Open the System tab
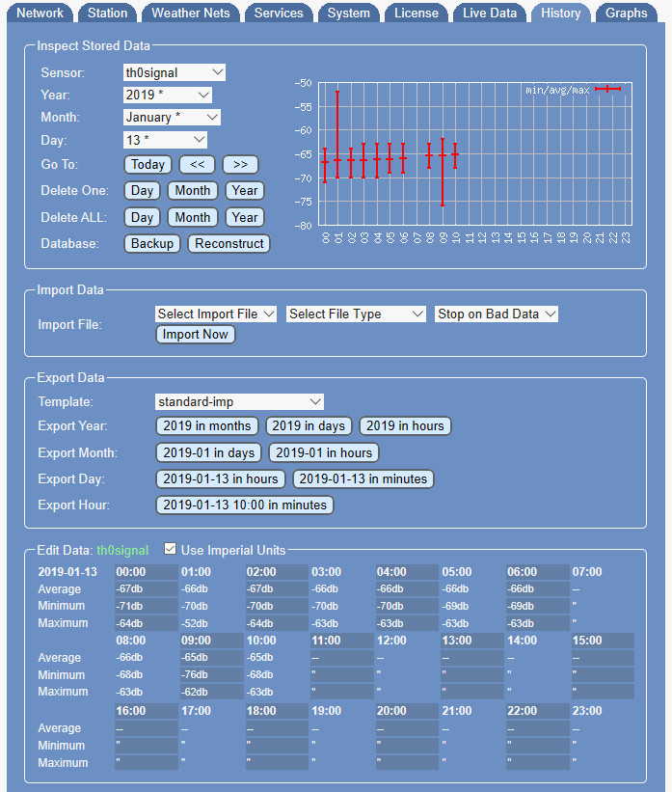Viewport: 672px width, 792px height. (348, 14)
